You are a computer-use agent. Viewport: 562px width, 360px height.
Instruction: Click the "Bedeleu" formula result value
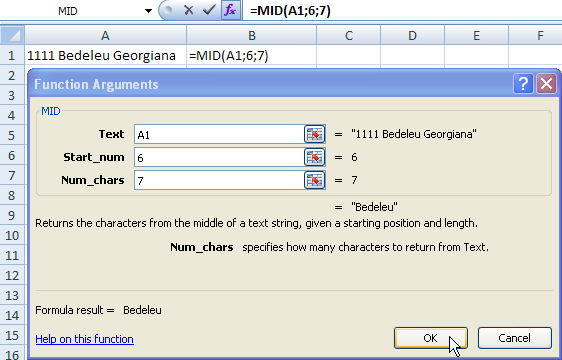[142, 310]
